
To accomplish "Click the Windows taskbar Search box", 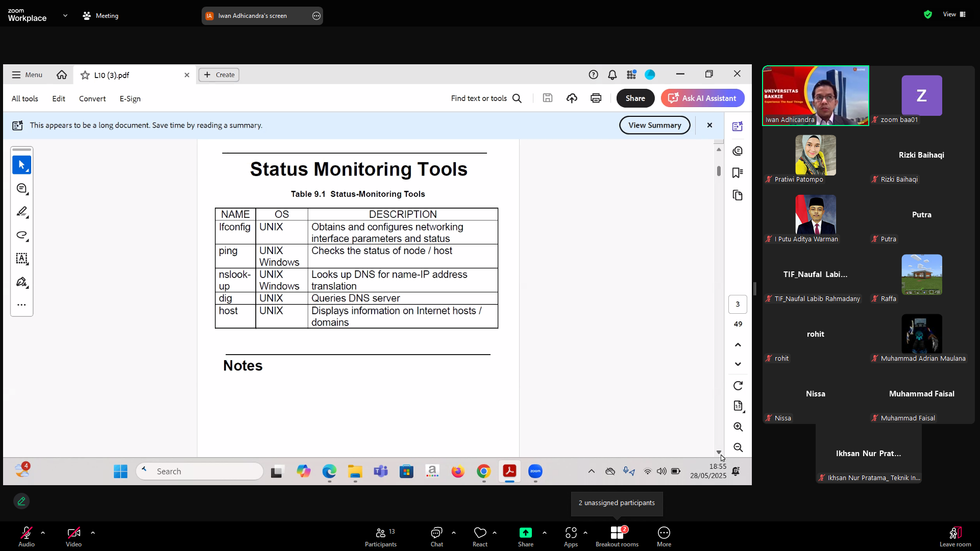I will tap(200, 471).
